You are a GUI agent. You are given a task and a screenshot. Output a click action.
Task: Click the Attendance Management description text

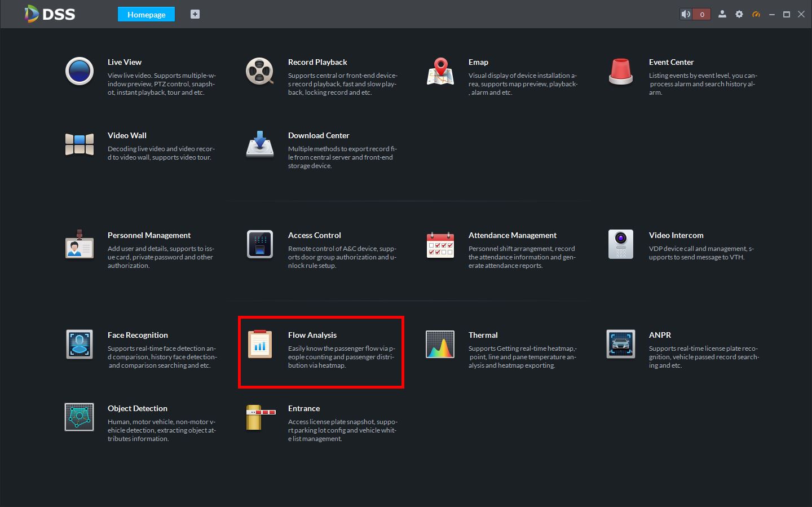pyautogui.click(x=522, y=257)
